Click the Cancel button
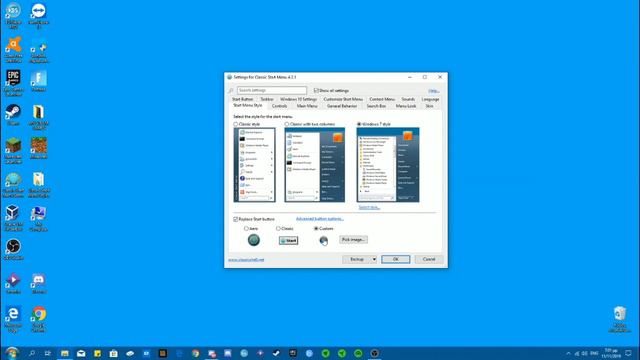The height and width of the screenshot is (360, 640). (429, 259)
